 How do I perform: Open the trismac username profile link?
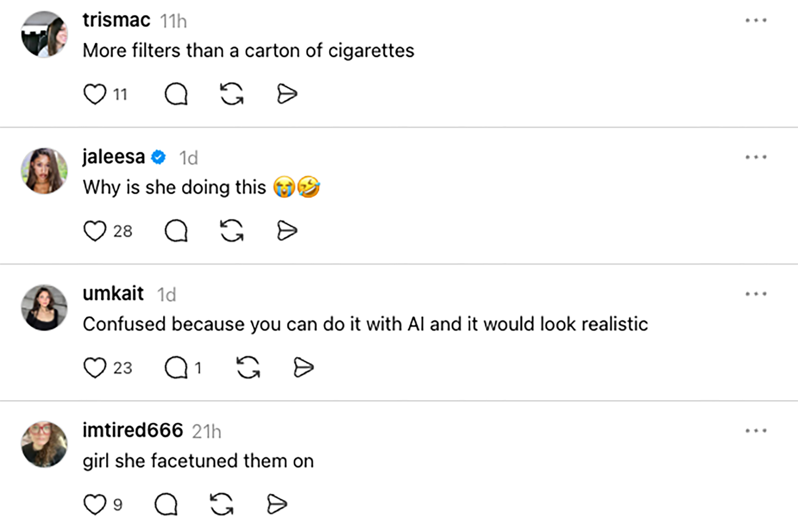click(x=116, y=20)
